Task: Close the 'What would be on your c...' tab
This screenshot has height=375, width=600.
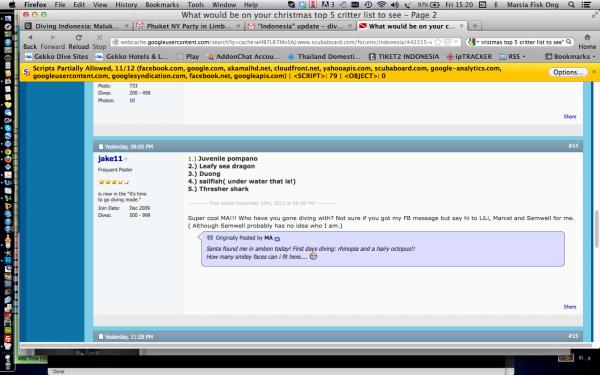Action: point(461,26)
